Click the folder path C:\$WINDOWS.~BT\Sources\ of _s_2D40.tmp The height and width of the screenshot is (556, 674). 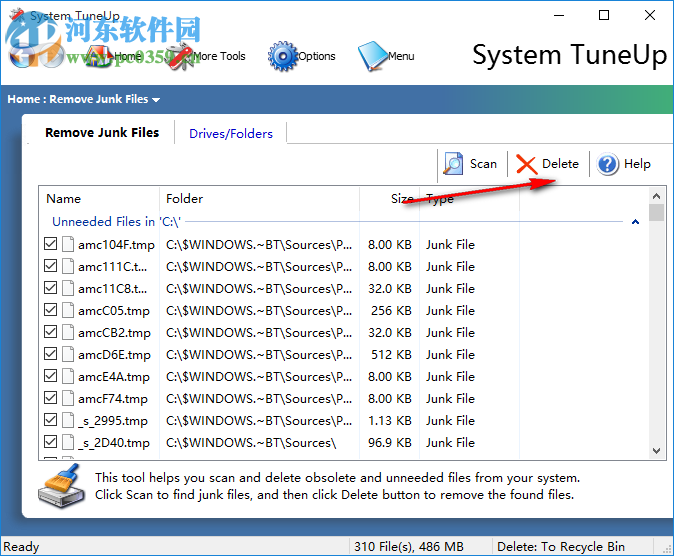tap(251, 442)
